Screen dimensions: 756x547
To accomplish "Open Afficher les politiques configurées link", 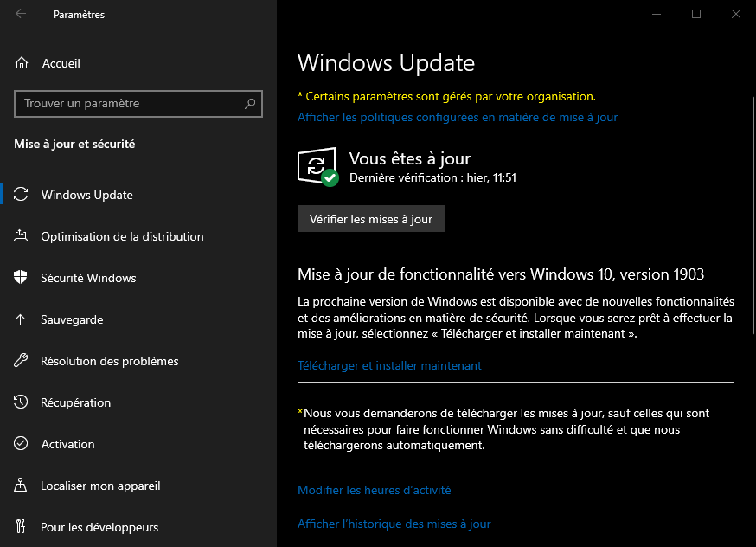I will (458, 117).
